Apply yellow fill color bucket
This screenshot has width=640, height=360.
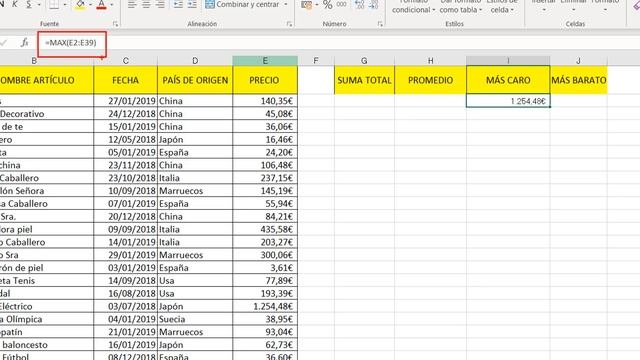[80, 4]
